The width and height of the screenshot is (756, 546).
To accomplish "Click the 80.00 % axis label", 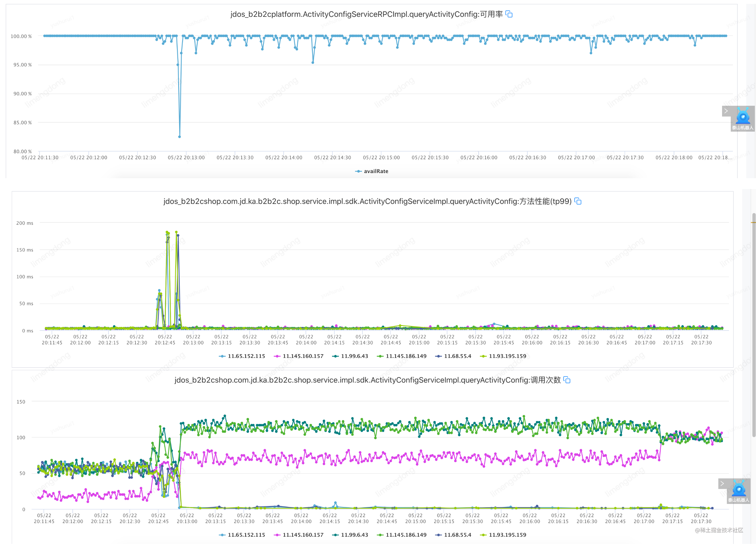I will tap(22, 151).
